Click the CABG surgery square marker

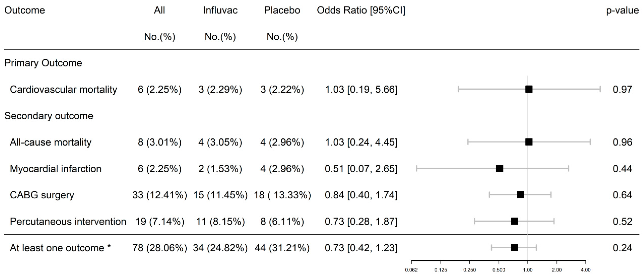coord(520,195)
